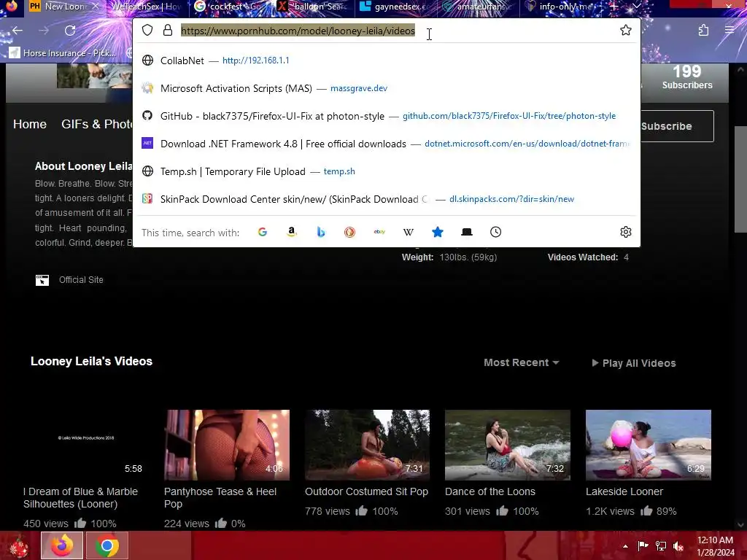Reload the current page

pyautogui.click(x=70, y=31)
